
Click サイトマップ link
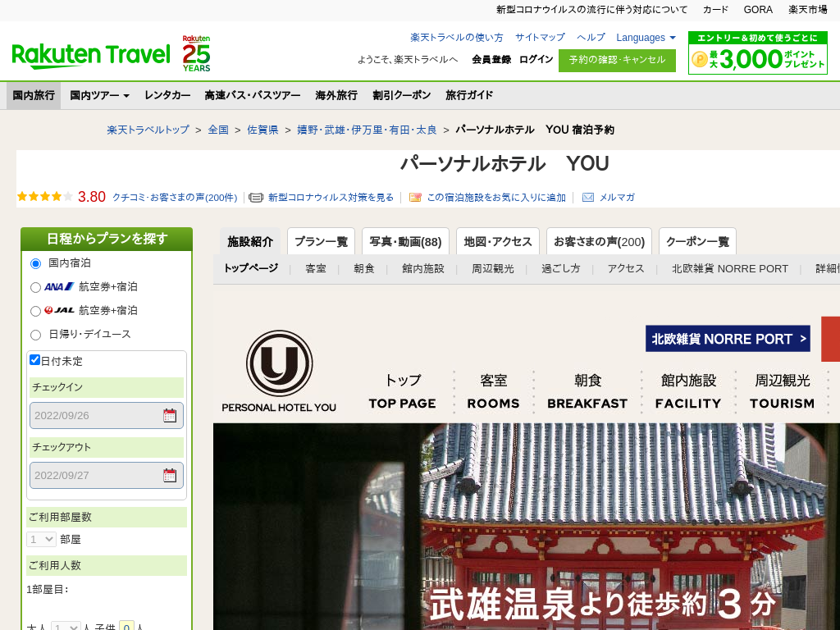click(540, 38)
